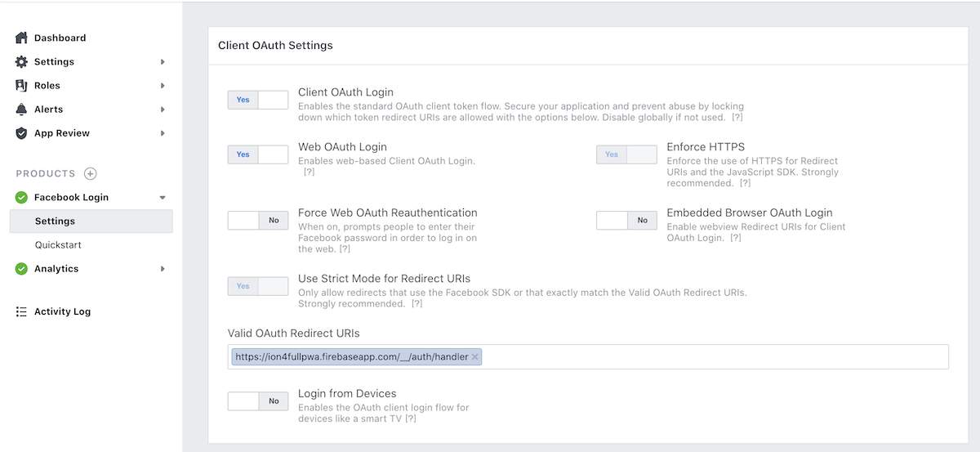Open the Alerts menu item

(49, 109)
